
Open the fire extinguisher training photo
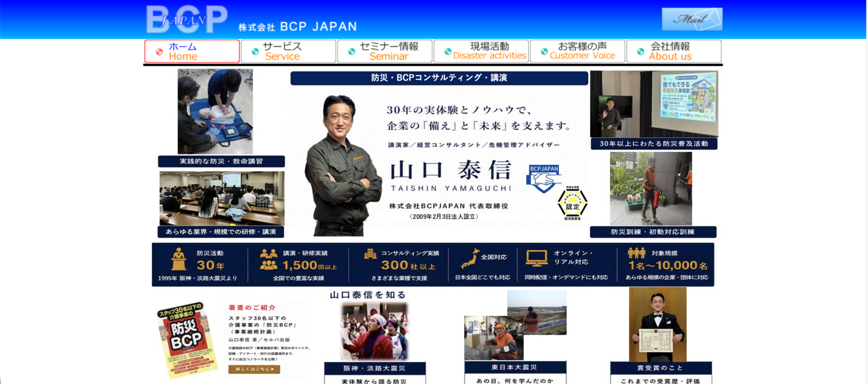(651, 189)
